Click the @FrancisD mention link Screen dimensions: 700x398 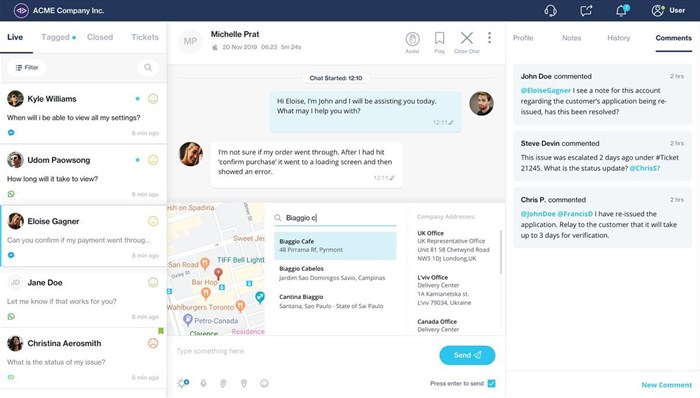575,214
